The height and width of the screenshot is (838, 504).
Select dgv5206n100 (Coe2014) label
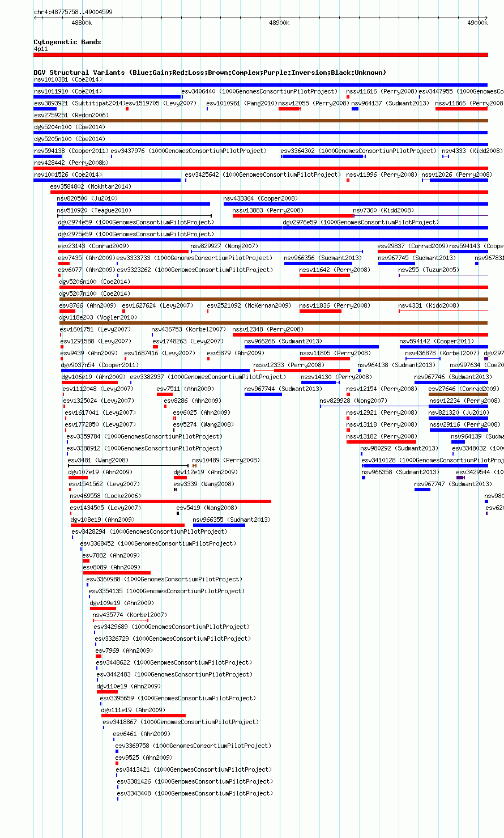95,282
